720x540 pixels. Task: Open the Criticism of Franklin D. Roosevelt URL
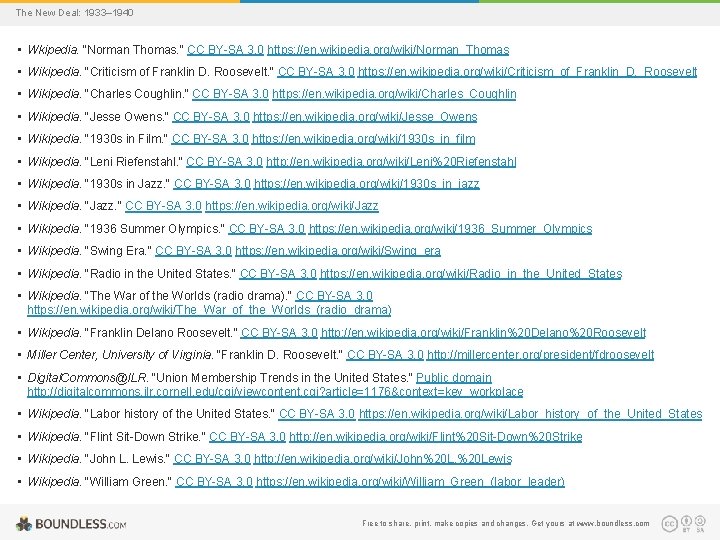coord(528,72)
